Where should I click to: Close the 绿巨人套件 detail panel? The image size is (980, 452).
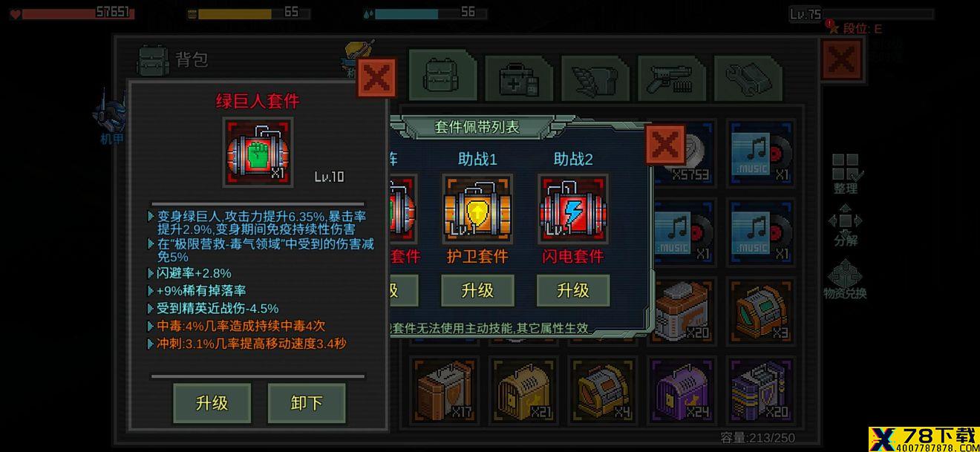(x=376, y=78)
